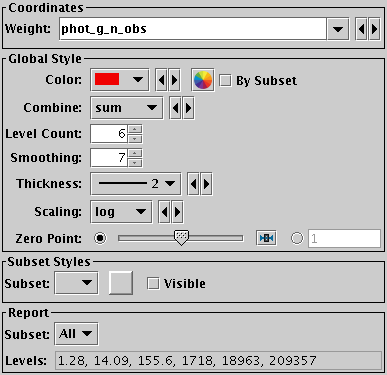
Task: Step to previous Thickness with left arrow
Action: [193, 184]
